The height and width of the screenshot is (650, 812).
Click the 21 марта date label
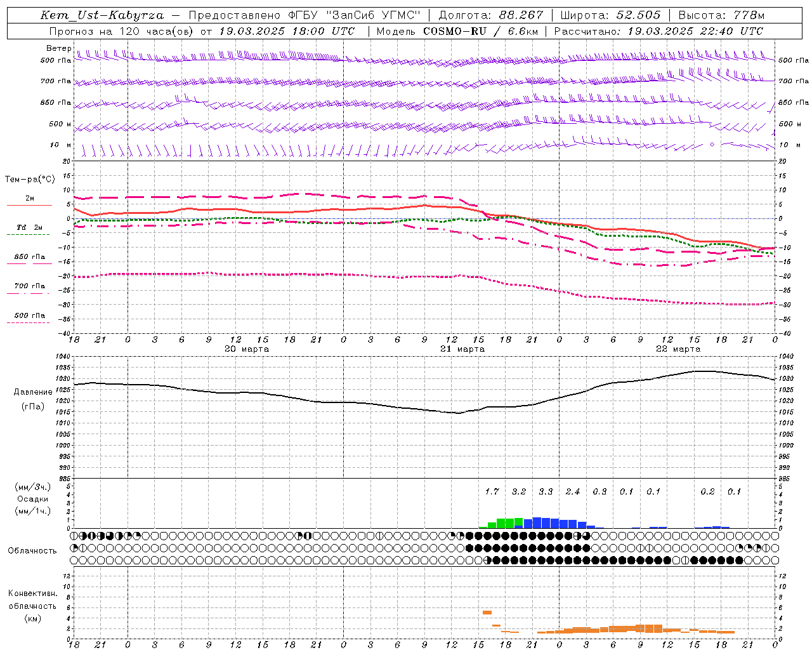[462, 349]
